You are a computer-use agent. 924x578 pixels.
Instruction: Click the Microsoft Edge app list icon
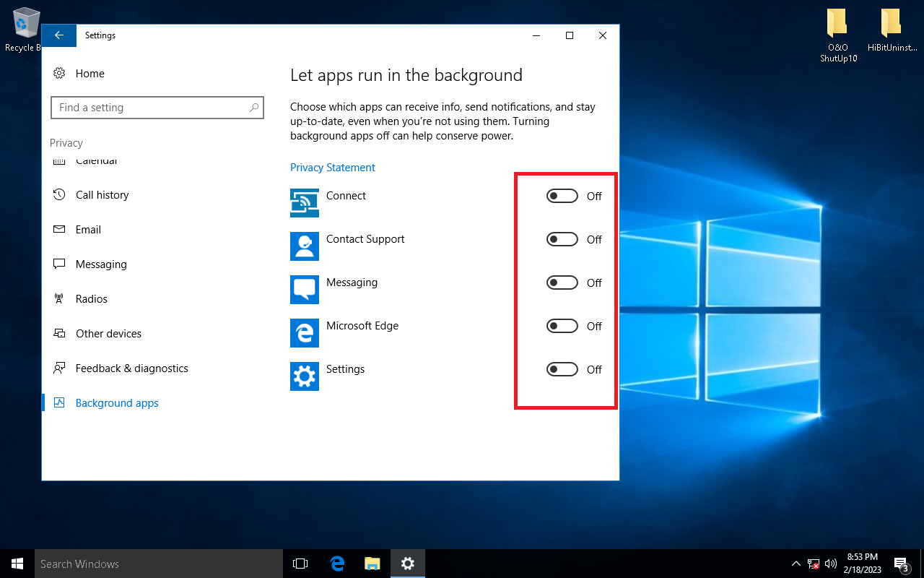pos(305,333)
